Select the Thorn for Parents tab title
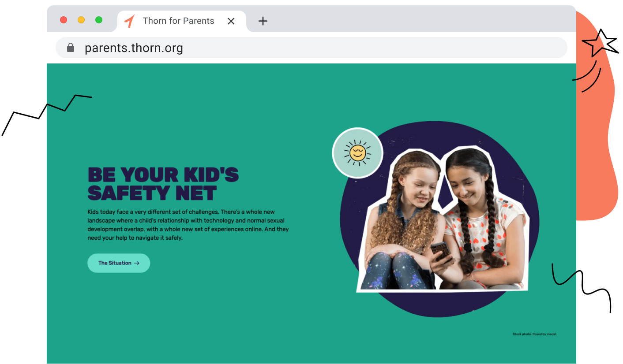623x364 pixels. coord(178,21)
